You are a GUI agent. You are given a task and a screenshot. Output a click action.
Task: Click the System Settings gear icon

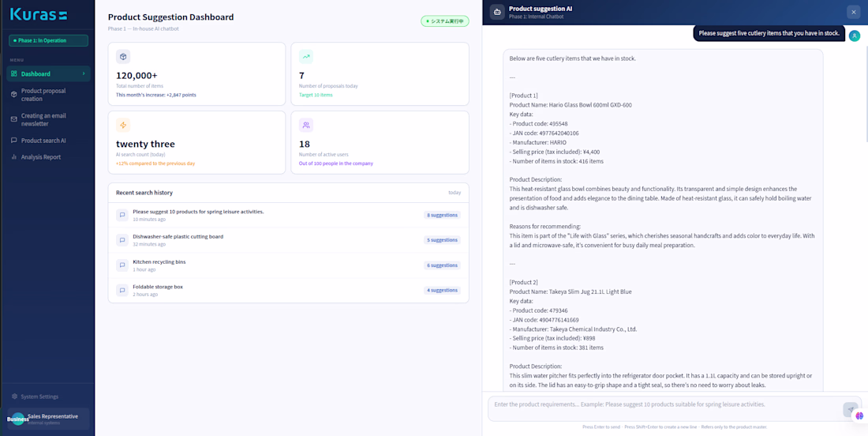15,397
